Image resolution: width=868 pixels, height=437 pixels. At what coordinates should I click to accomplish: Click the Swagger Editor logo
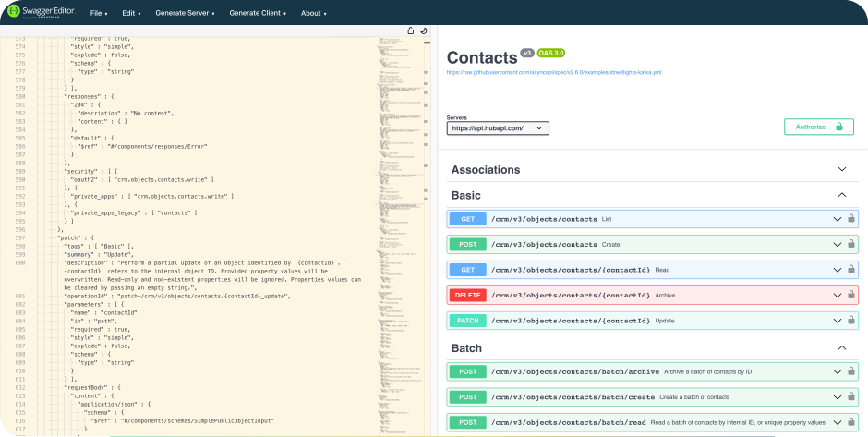click(x=41, y=12)
